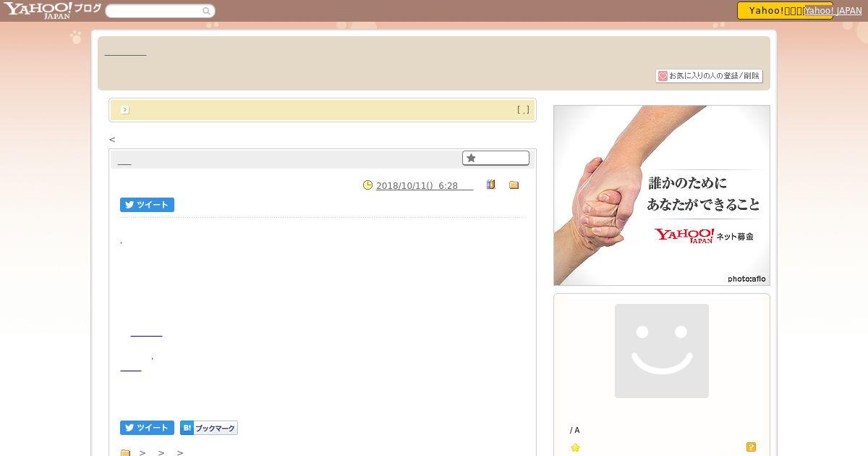
Task: Click the underlined blog title link in header
Action: click(125, 52)
